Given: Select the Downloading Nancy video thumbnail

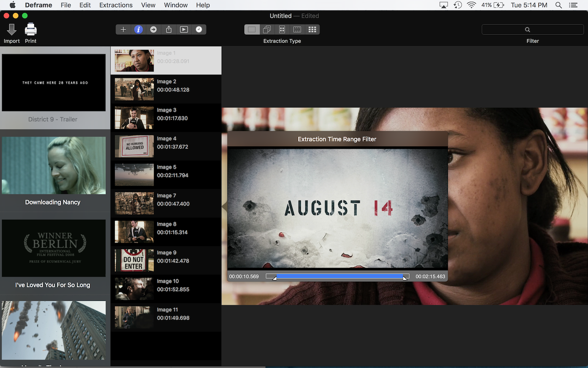Looking at the screenshot, I should tap(54, 166).
